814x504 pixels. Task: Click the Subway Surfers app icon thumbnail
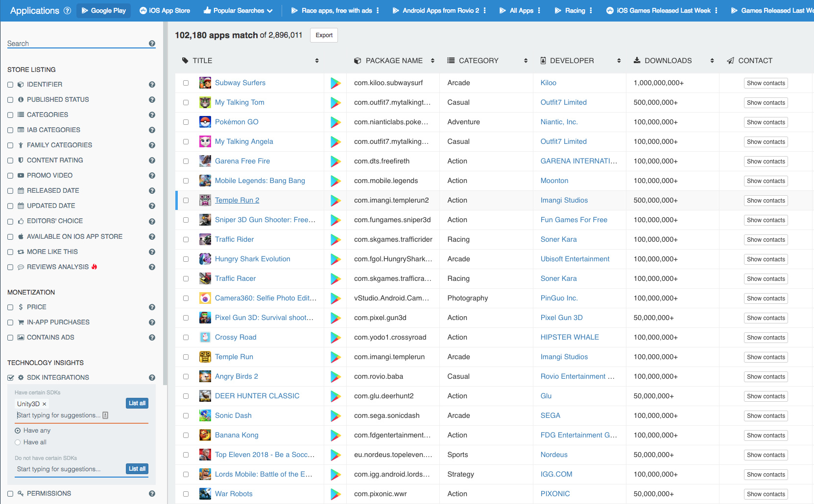point(205,83)
